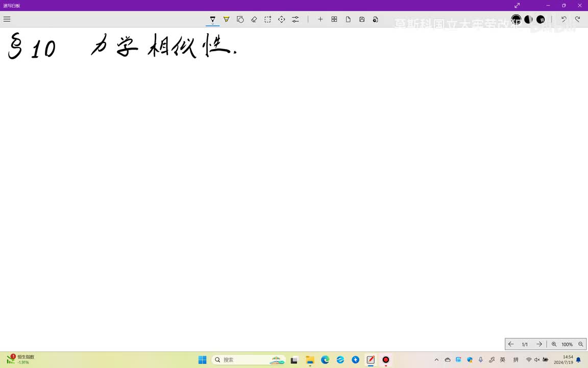588x368 pixels.
Task: Switch the 英 input language indicator
Action: (503, 360)
